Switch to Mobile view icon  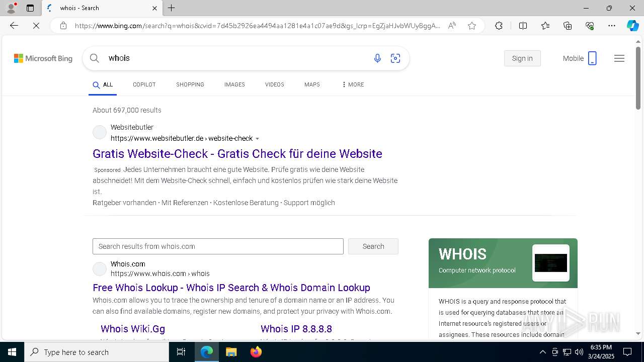click(x=592, y=58)
